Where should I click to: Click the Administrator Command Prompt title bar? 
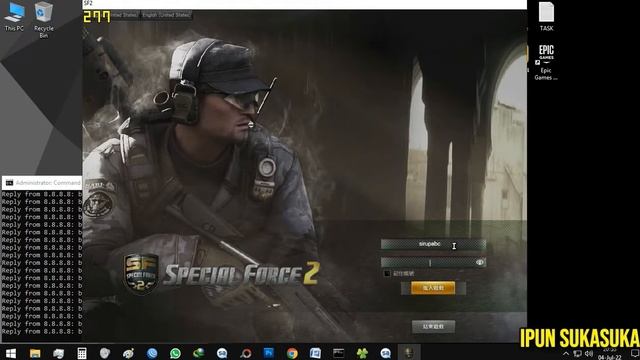[x=42, y=182]
